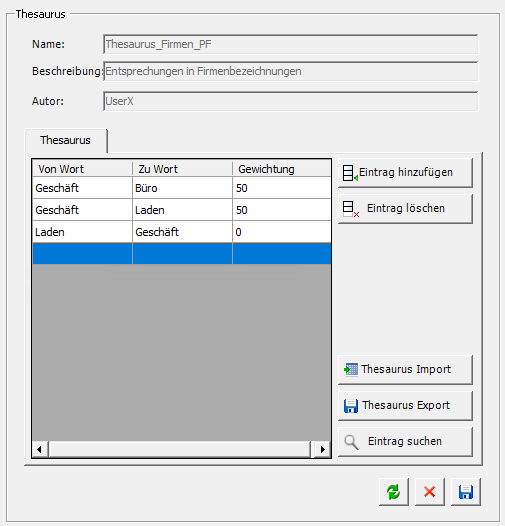
Task: Click the Autor field containing UserX
Action: 291,101
